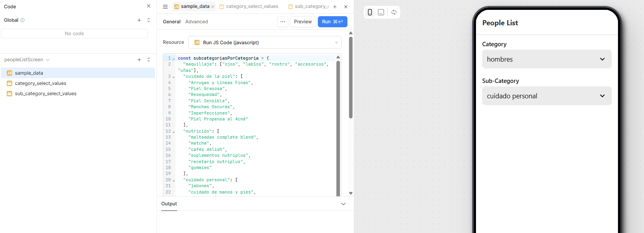Image resolution: width=644 pixels, height=233 pixels.
Task: Click the panel outer scrollbar thumb
Action: (351, 77)
